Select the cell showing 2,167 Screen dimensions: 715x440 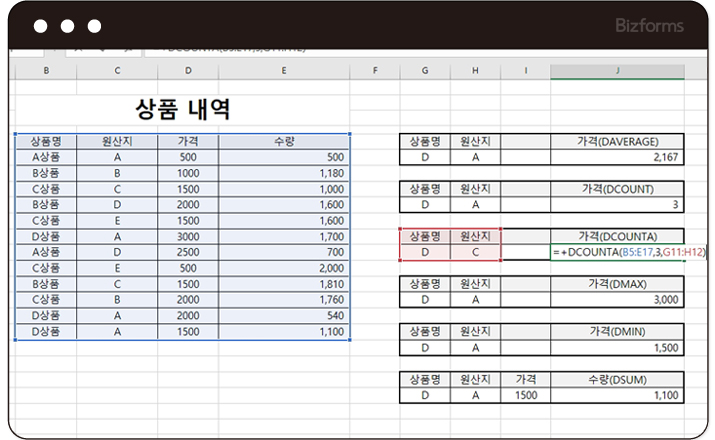click(x=617, y=158)
